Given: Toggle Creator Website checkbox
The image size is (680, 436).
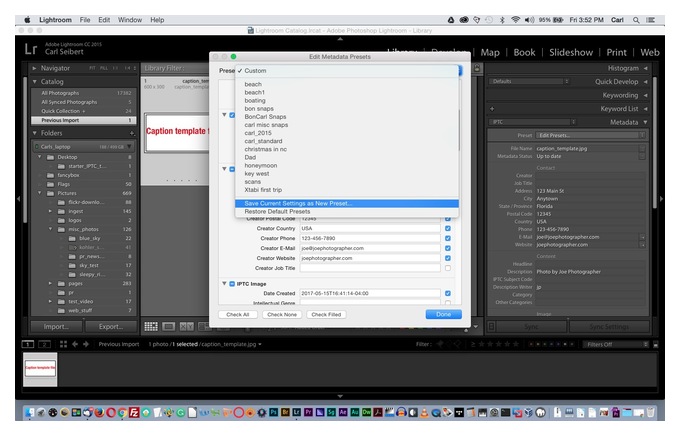Looking at the screenshot, I should coord(448,258).
